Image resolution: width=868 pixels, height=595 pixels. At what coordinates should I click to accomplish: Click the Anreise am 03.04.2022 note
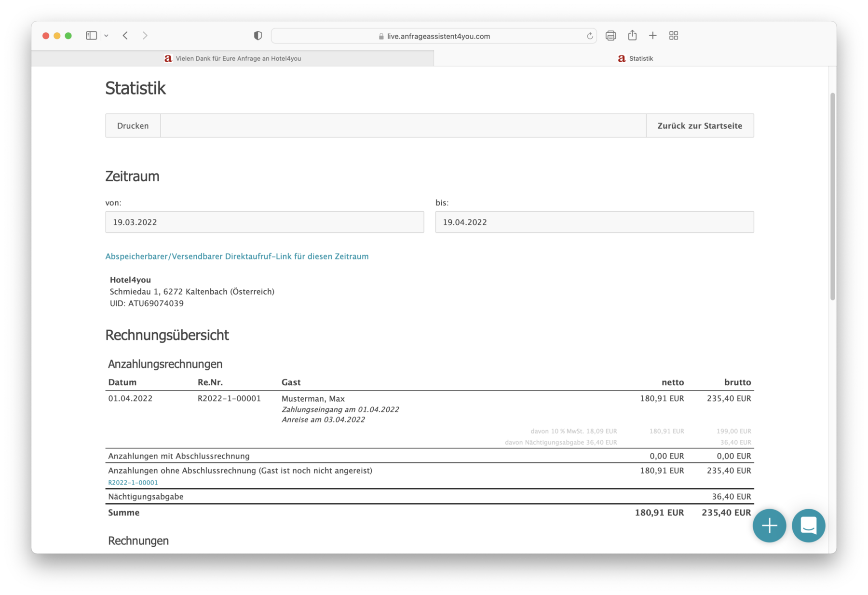coord(323,420)
